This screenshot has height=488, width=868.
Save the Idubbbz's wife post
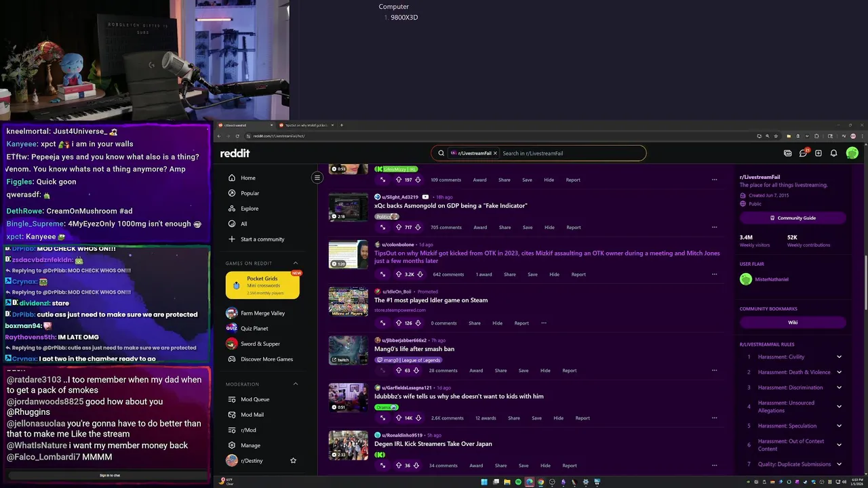(x=536, y=418)
